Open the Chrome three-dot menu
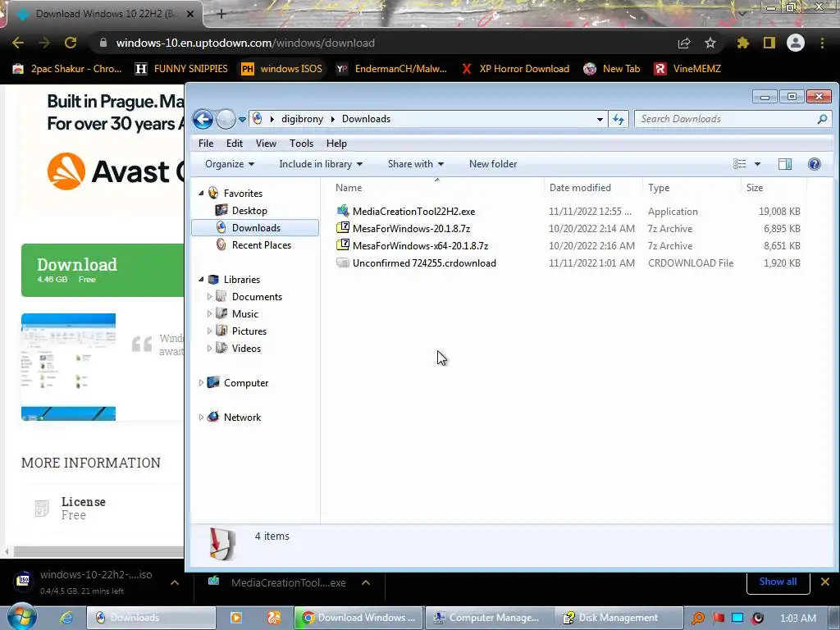 coord(822,43)
